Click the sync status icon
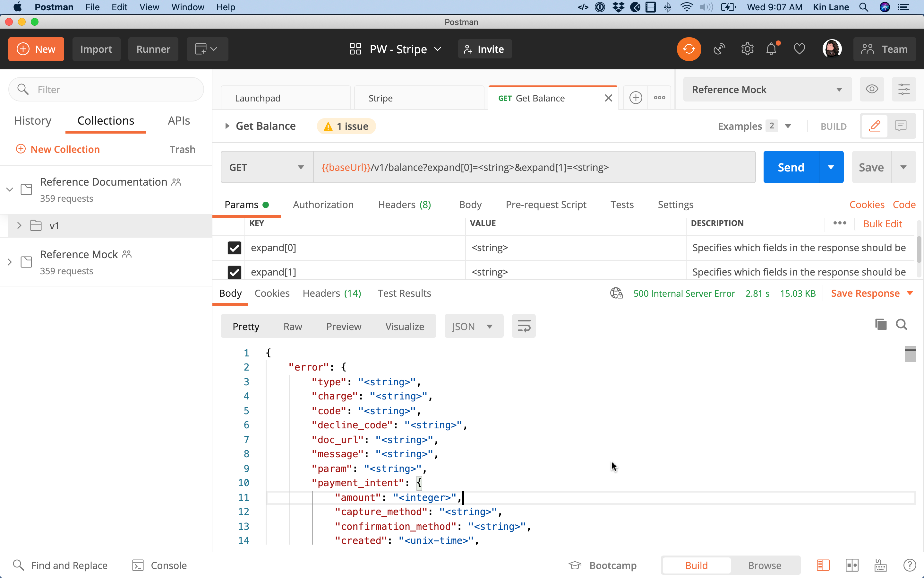The height and width of the screenshot is (578, 924). (689, 49)
